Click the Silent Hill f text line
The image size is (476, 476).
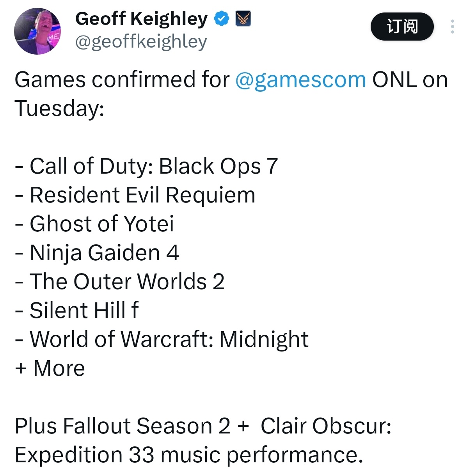click(77, 311)
